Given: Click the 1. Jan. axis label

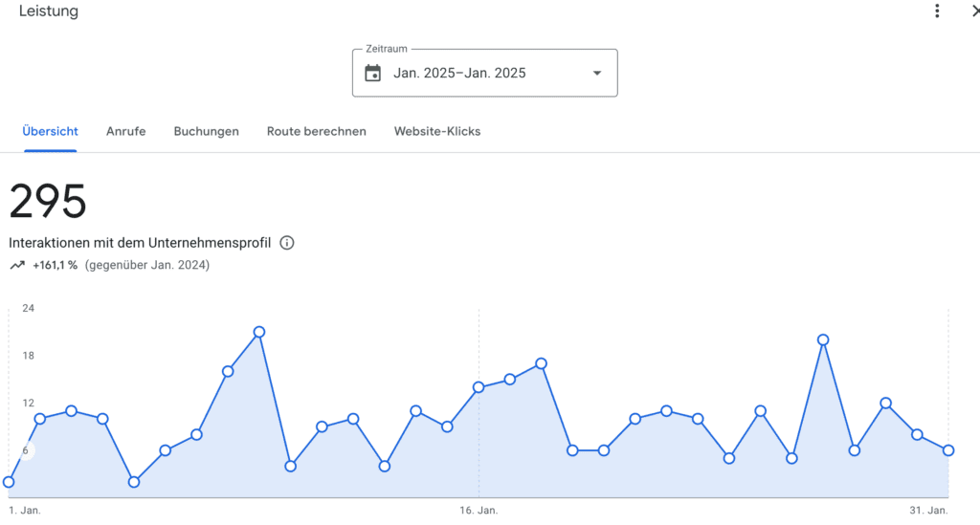Looking at the screenshot, I should point(25,510).
